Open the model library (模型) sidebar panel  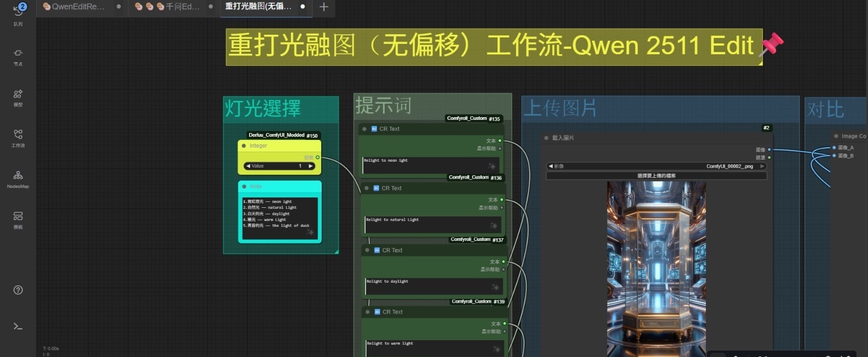coord(18,98)
